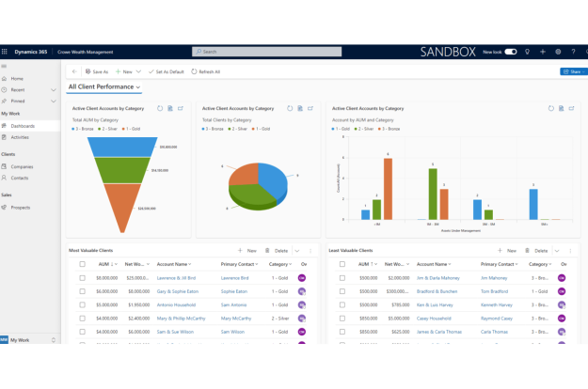588x389 pixels.
Task: Expand the New button dropdown arrow
Action: point(138,71)
